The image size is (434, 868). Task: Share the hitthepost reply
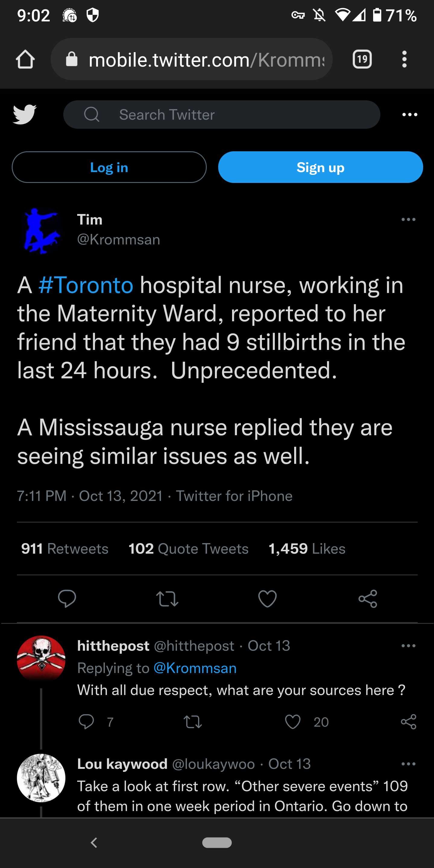pyautogui.click(x=409, y=722)
